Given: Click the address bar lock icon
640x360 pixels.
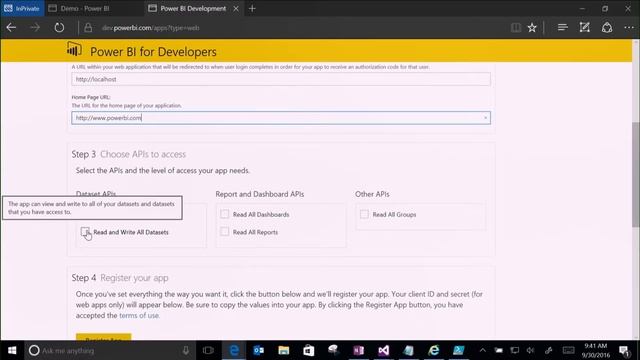Looking at the screenshot, I should 88,28.
